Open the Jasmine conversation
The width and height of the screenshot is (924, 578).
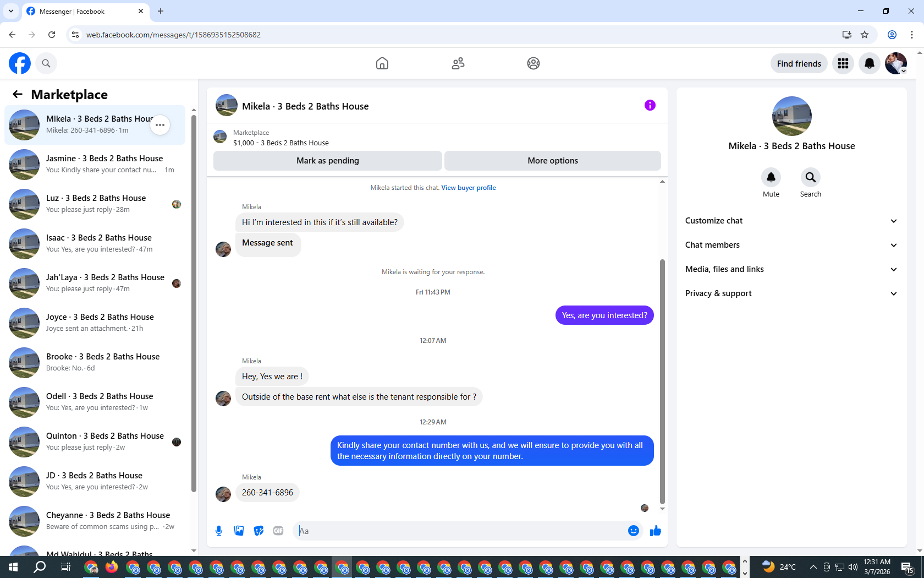(95, 165)
